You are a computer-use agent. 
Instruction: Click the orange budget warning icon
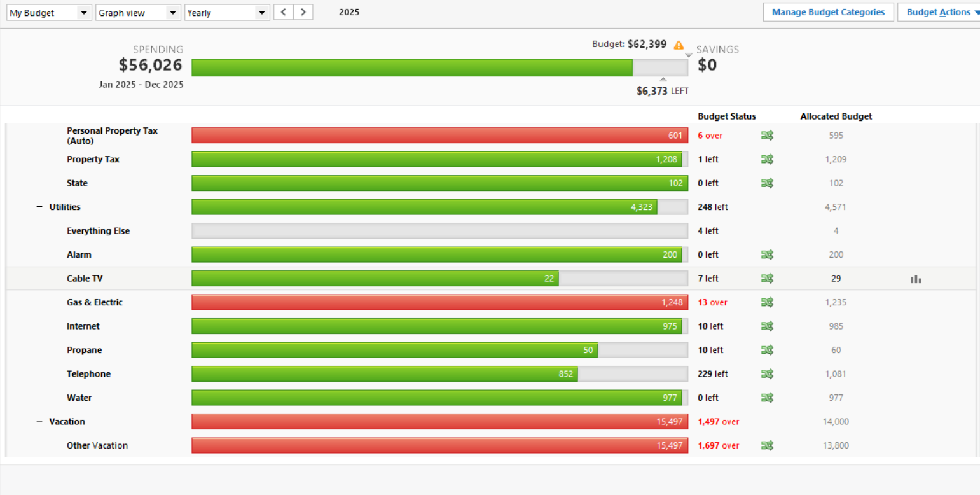click(679, 45)
